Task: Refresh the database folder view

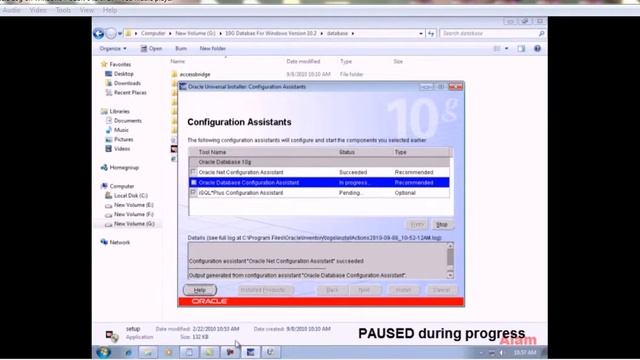Action: pyautogui.click(x=431, y=33)
